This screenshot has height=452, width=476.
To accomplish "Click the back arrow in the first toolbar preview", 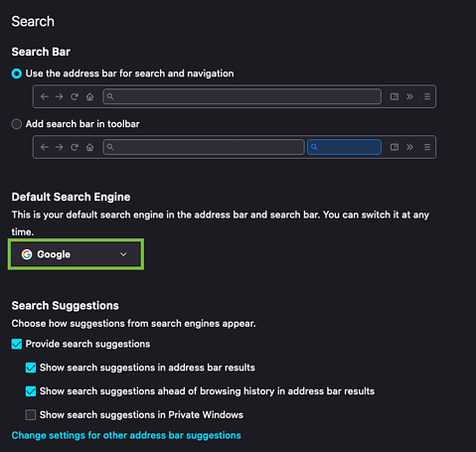I will tap(45, 96).
